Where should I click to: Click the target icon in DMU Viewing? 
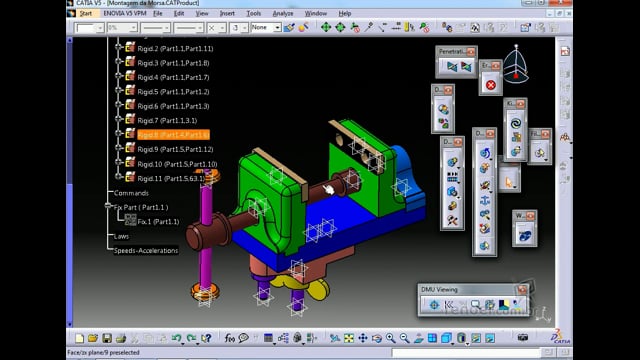[434, 304]
